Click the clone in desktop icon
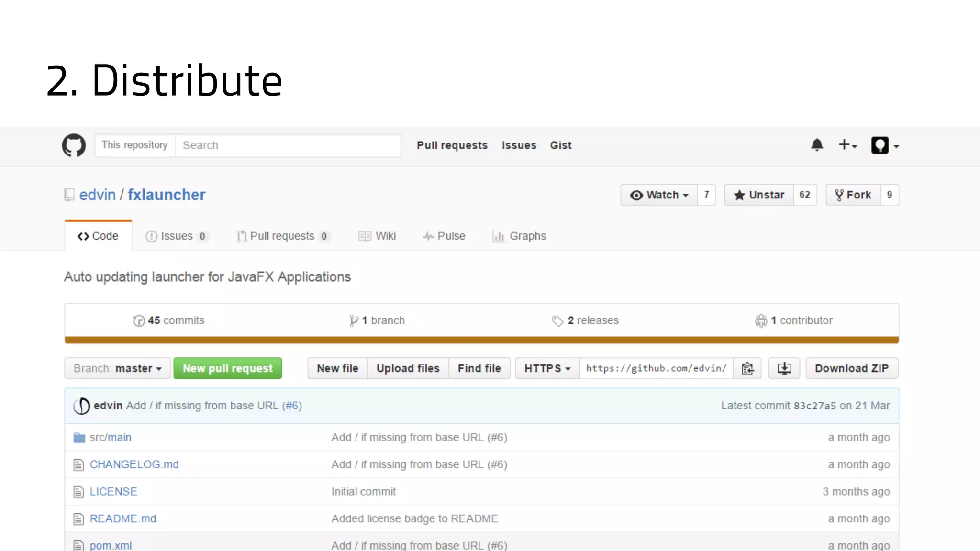The width and height of the screenshot is (980, 551). tap(784, 368)
